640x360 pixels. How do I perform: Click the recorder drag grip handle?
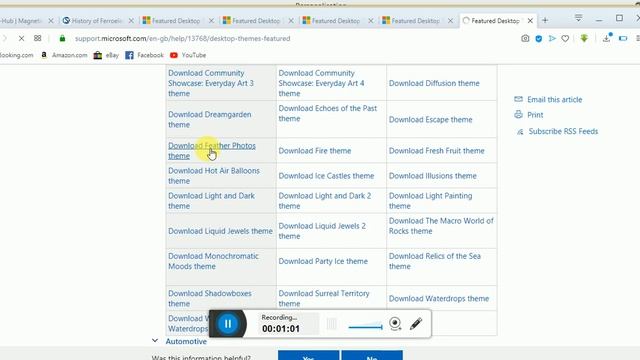click(331, 324)
